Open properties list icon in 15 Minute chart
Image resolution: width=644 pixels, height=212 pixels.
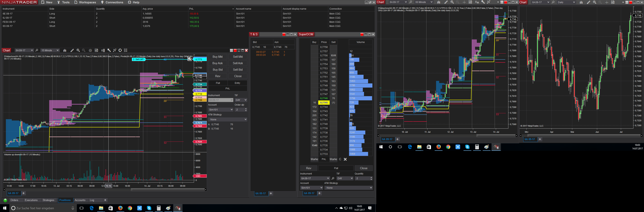(126, 50)
